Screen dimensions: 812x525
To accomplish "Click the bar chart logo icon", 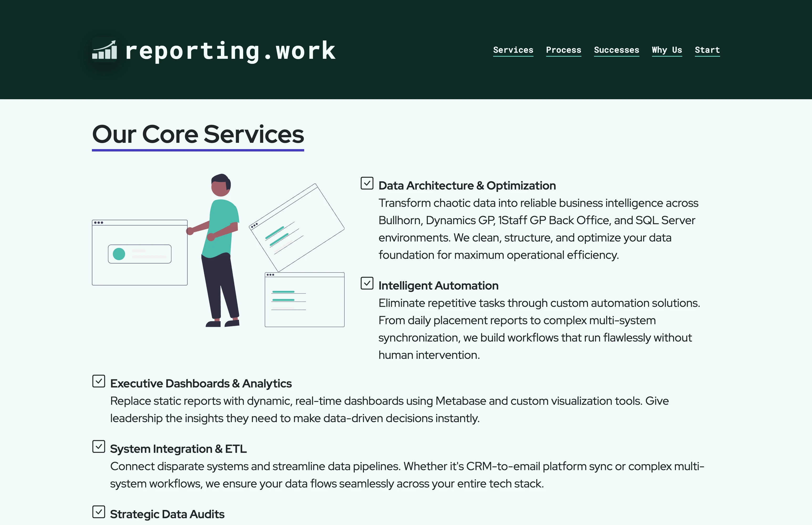I will coord(104,50).
